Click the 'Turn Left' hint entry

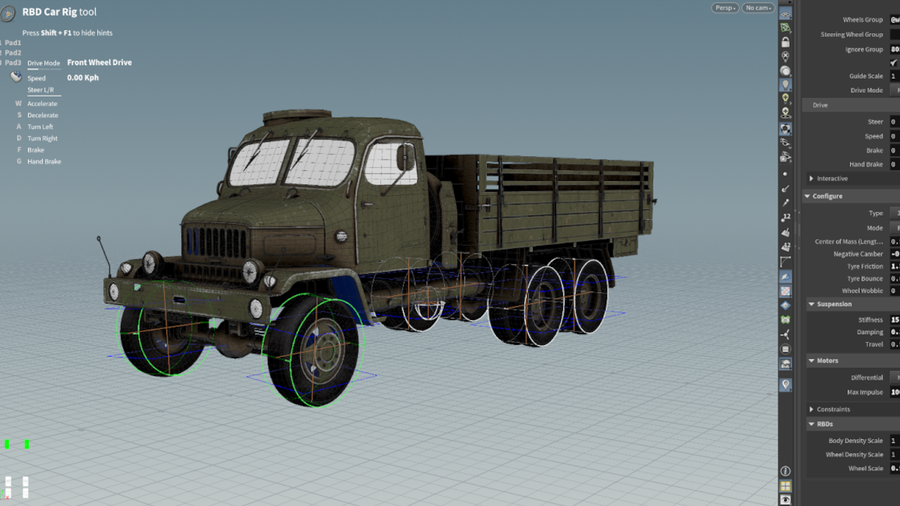pyautogui.click(x=40, y=127)
